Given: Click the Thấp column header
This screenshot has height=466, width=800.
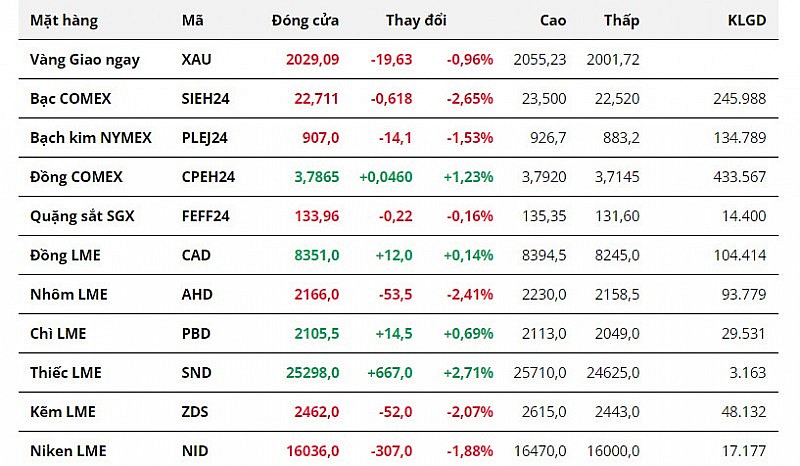Looking at the screenshot, I should click(x=622, y=20).
